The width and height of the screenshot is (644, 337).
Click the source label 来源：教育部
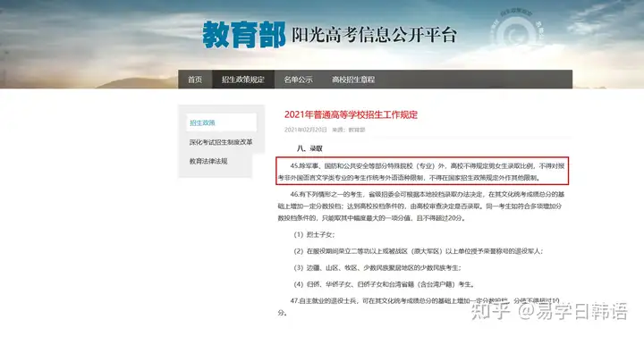click(348, 130)
